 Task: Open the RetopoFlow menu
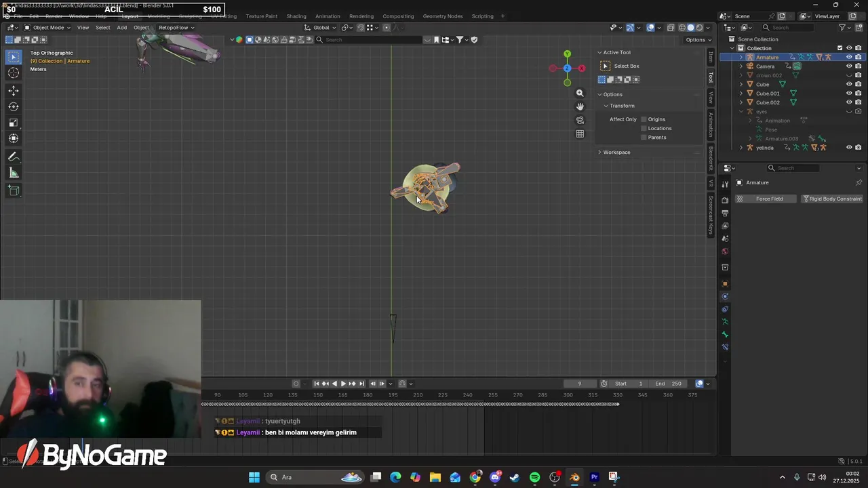176,28
